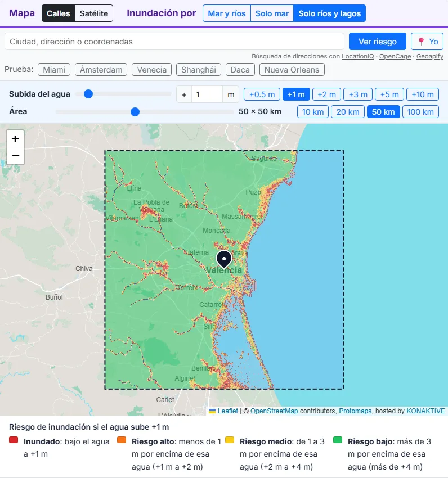Select Solo ríos y lagos mode
Screen dimensions: 448x478
click(x=330, y=13)
